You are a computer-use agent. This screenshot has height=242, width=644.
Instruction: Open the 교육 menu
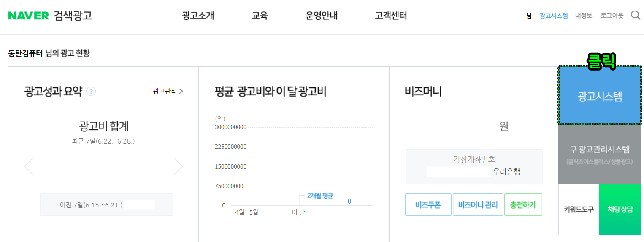(260, 16)
